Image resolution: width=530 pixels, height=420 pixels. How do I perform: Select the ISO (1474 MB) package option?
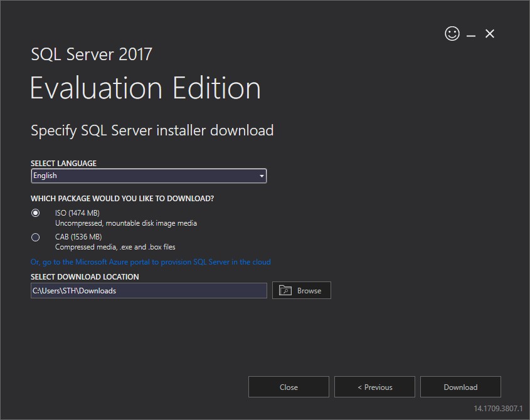point(36,213)
